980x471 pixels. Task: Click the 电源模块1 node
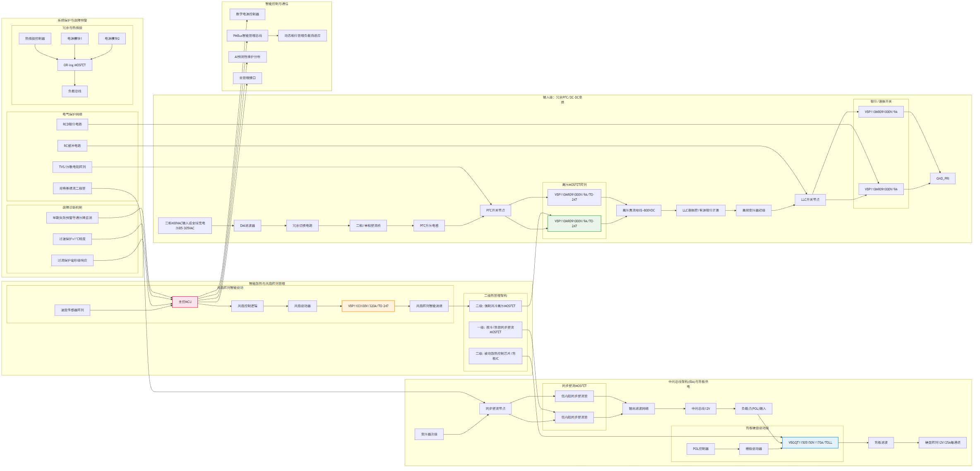pos(74,38)
